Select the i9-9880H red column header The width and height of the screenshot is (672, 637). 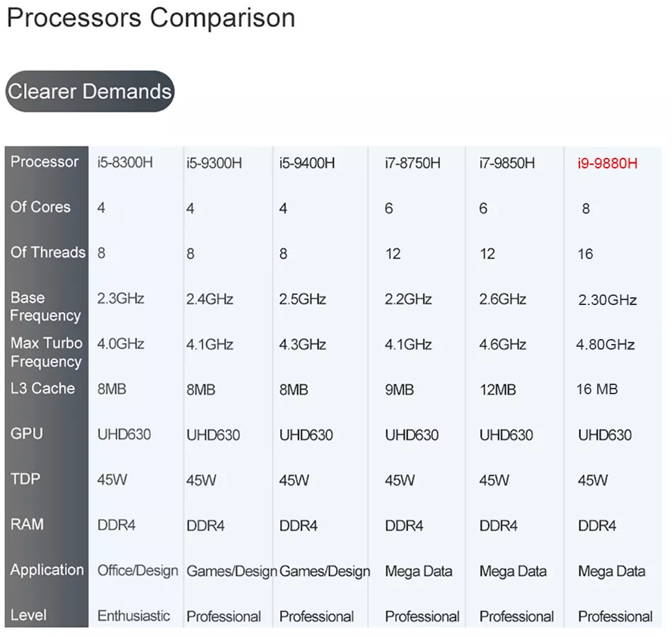point(608,163)
